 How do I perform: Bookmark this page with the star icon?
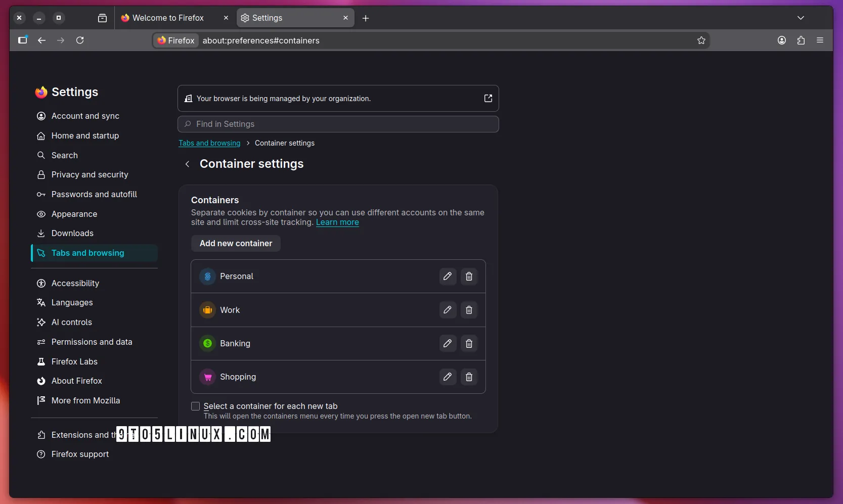701,40
